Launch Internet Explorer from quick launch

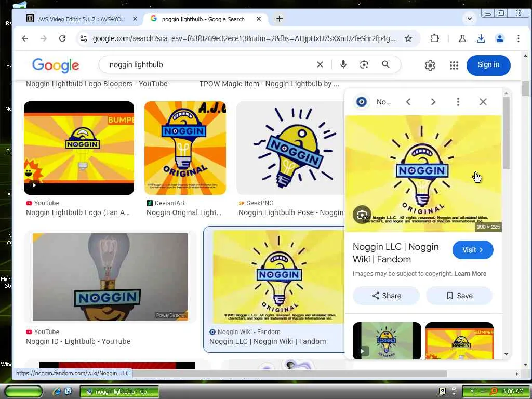click(57, 392)
